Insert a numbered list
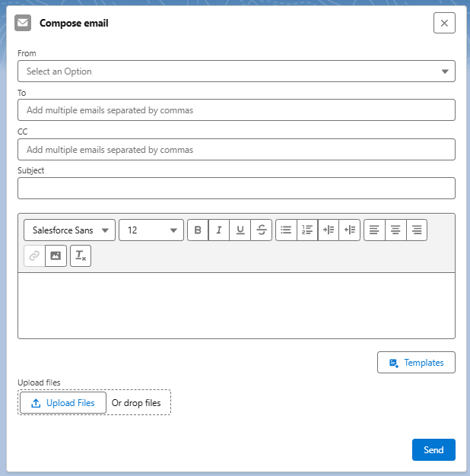Viewport: 470px width, 476px height. (307, 230)
